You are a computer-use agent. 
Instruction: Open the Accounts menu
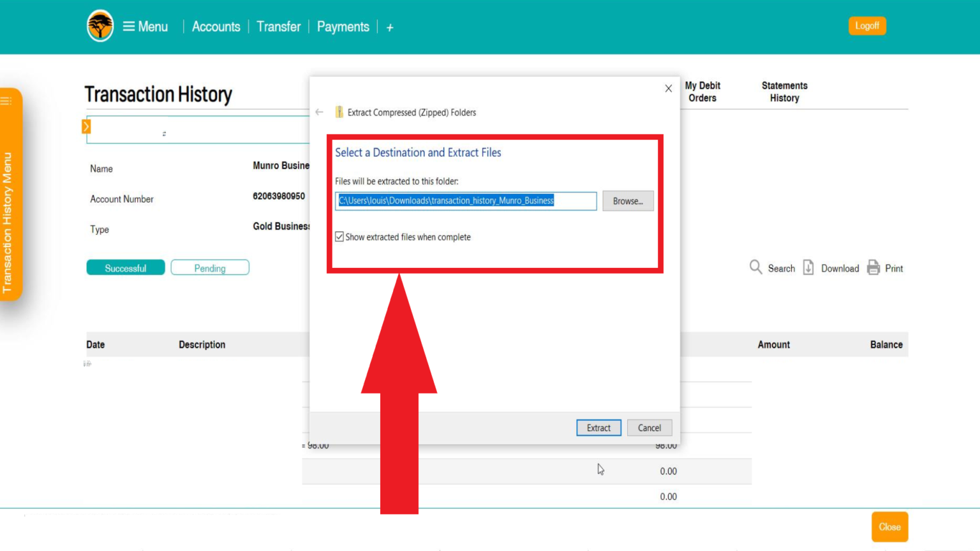click(x=216, y=26)
